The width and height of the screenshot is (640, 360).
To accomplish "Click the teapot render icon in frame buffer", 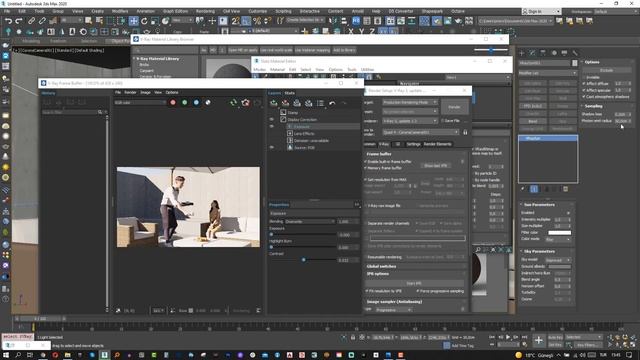I will (x=245, y=102).
